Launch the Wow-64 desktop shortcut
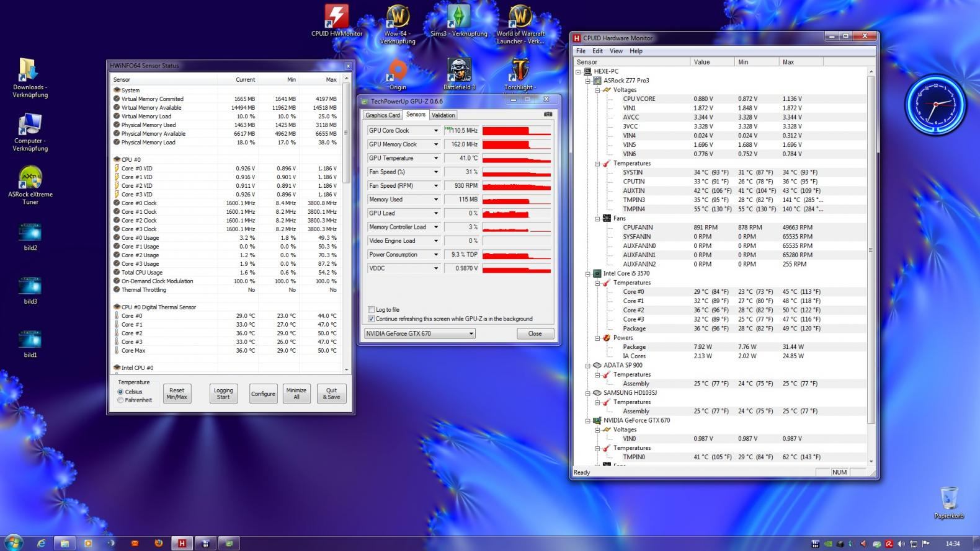The image size is (980, 551). pyautogui.click(x=397, y=24)
